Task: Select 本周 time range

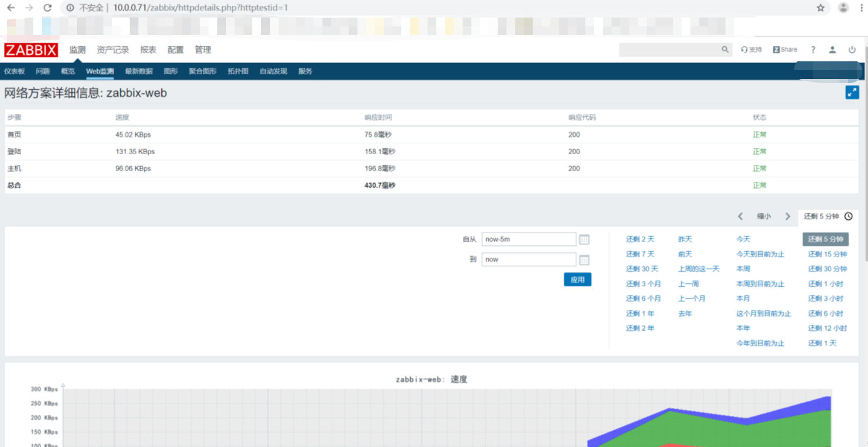Action: (743, 269)
